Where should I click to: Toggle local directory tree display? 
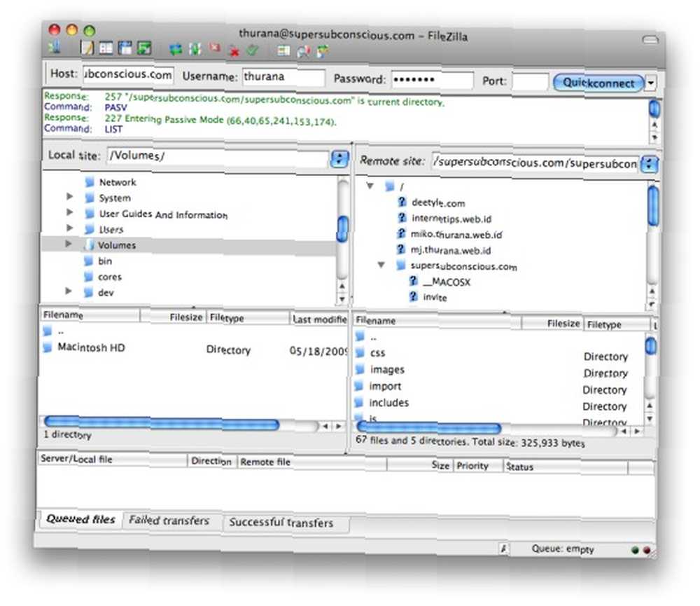[x=106, y=48]
